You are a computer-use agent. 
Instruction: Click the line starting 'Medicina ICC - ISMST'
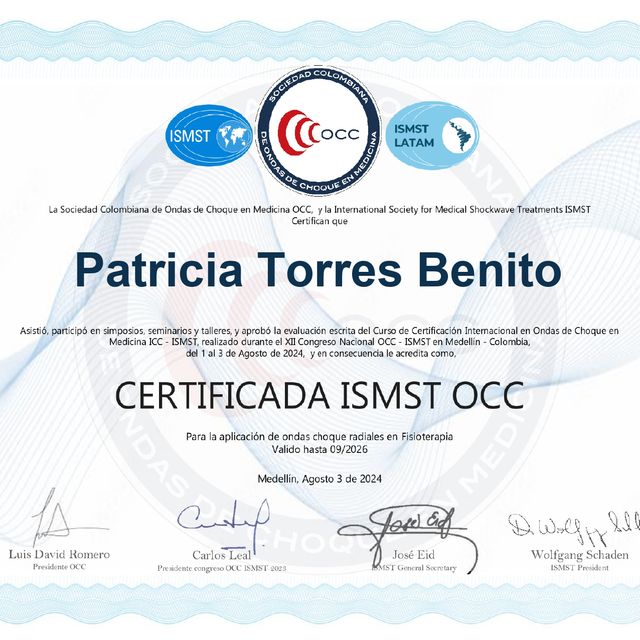tap(320, 342)
